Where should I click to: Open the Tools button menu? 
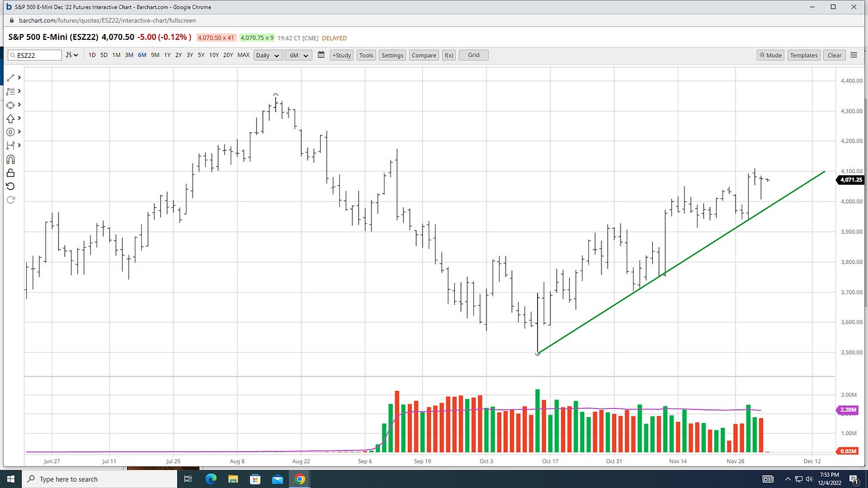click(366, 55)
